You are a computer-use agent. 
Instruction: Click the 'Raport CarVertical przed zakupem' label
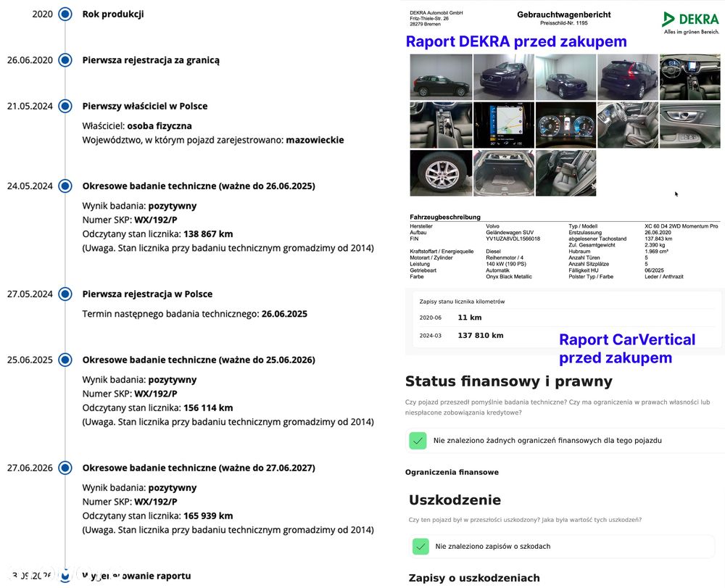[x=627, y=349]
